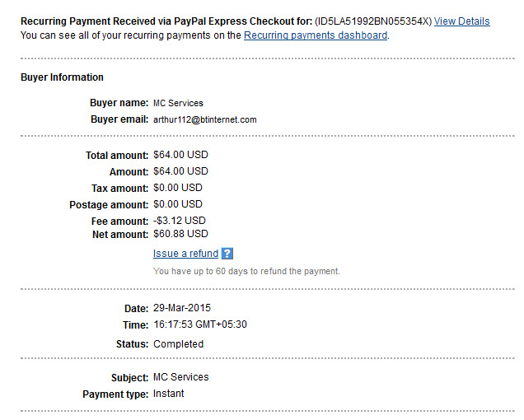Open the Recurring payments dashboard link

point(316,35)
